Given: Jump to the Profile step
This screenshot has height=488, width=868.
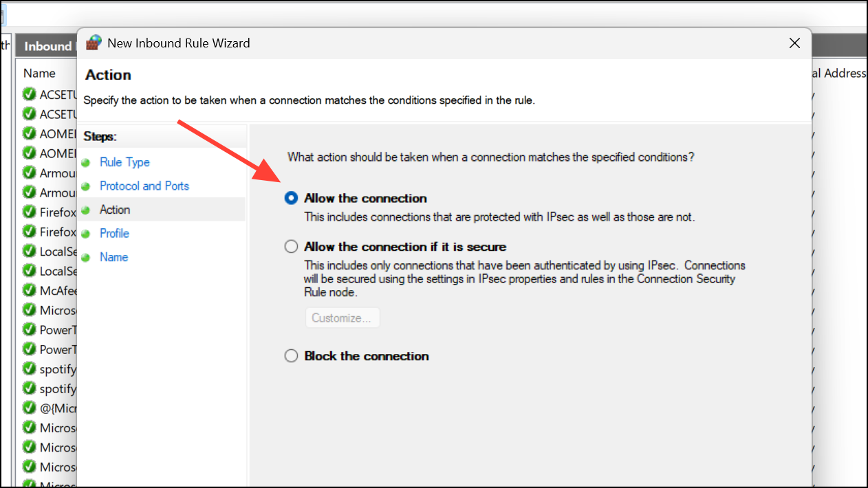Looking at the screenshot, I should pyautogui.click(x=114, y=233).
